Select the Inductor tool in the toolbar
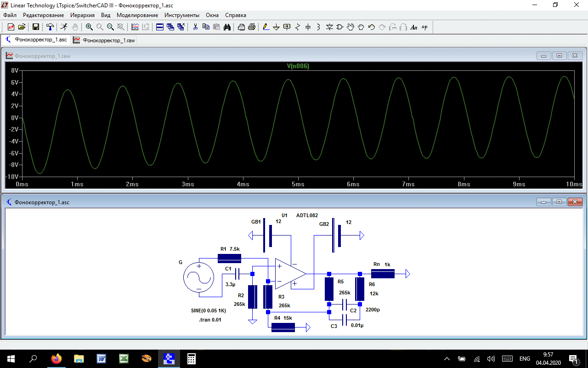 point(319,27)
